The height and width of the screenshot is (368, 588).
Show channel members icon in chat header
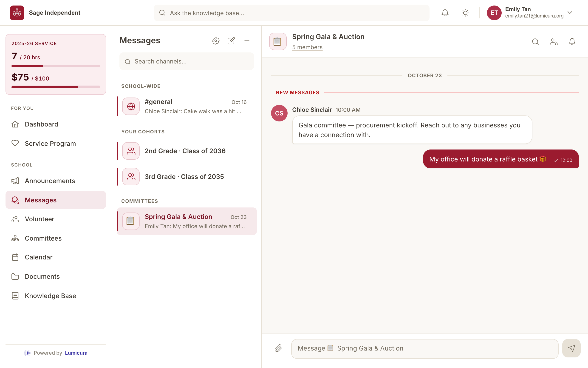[554, 42]
